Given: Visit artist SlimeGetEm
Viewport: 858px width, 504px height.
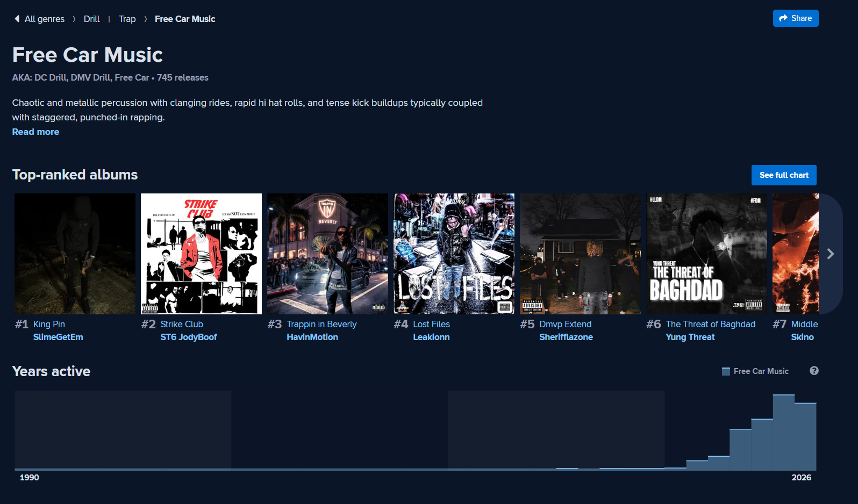Looking at the screenshot, I should click(58, 337).
